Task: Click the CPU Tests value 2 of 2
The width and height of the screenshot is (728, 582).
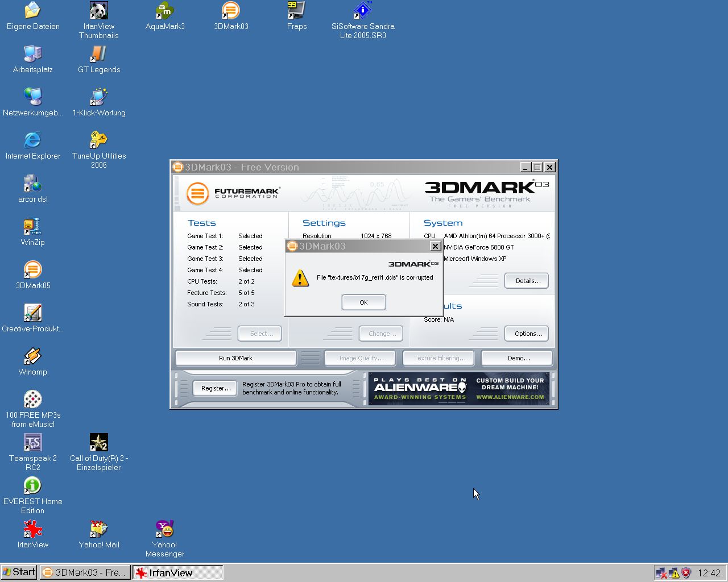Action: (246, 281)
